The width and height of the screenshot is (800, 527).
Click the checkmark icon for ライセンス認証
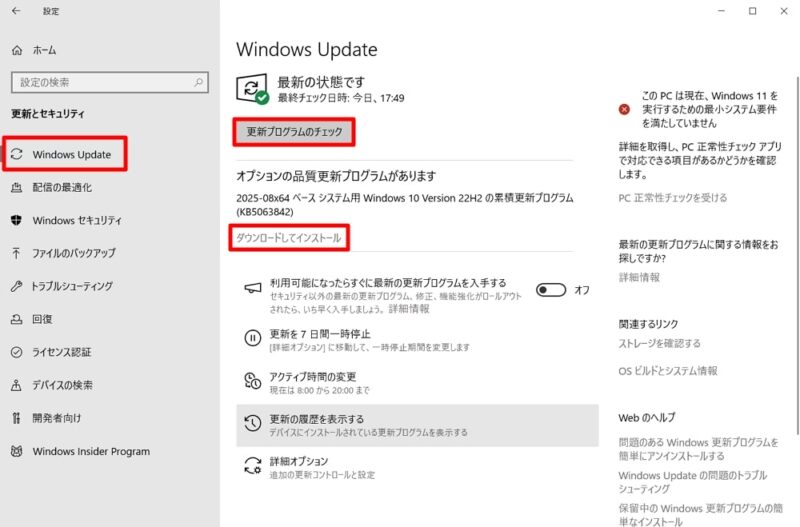(17, 352)
